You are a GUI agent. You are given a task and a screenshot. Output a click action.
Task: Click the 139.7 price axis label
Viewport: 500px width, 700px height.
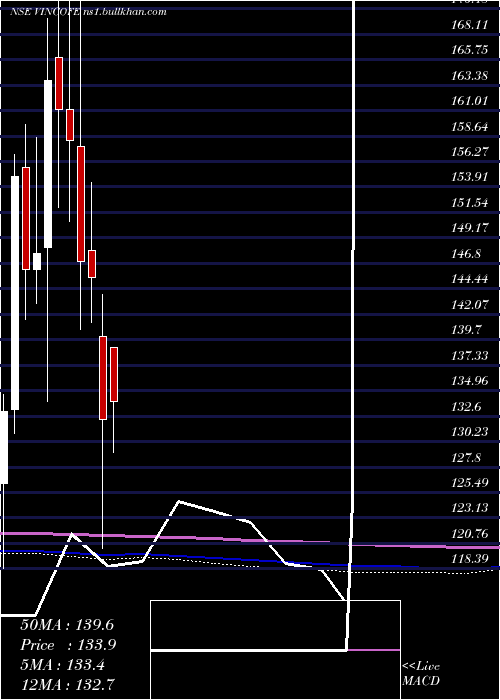pyautogui.click(x=466, y=330)
